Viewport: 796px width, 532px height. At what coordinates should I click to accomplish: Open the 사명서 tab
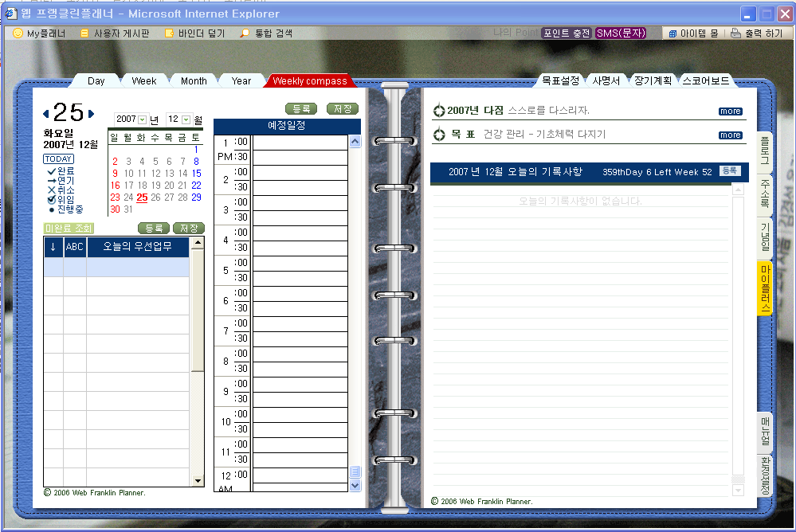tap(606, 80)
